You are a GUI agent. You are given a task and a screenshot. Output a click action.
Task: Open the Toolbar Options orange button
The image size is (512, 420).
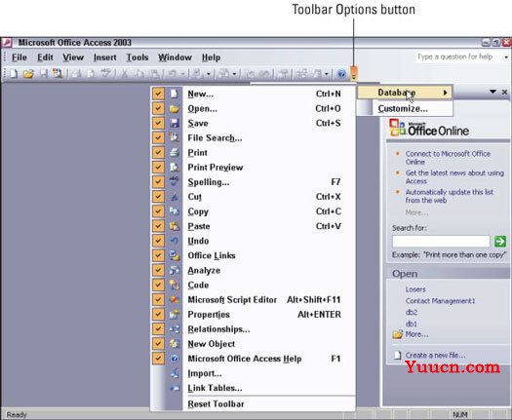[354, 74]
